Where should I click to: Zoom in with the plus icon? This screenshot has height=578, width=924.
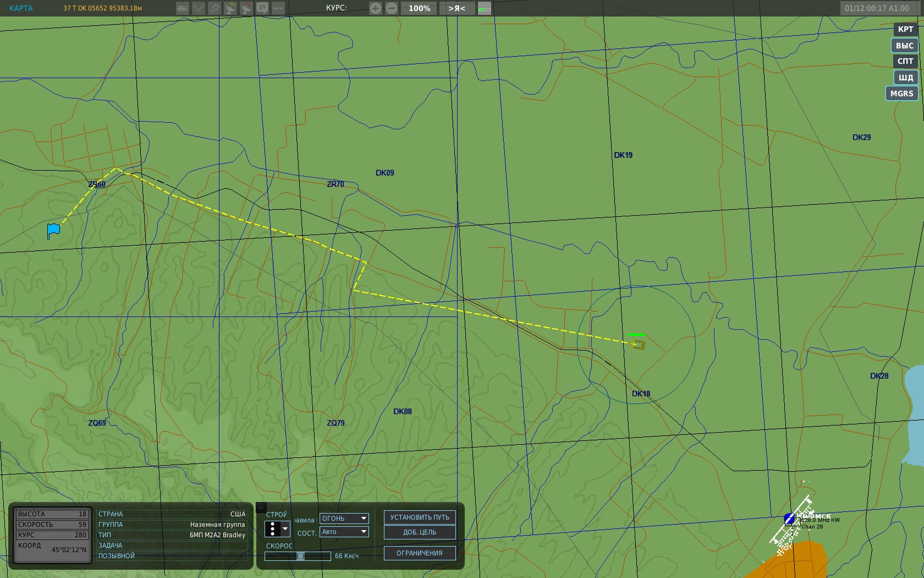(x=375, y=8)
